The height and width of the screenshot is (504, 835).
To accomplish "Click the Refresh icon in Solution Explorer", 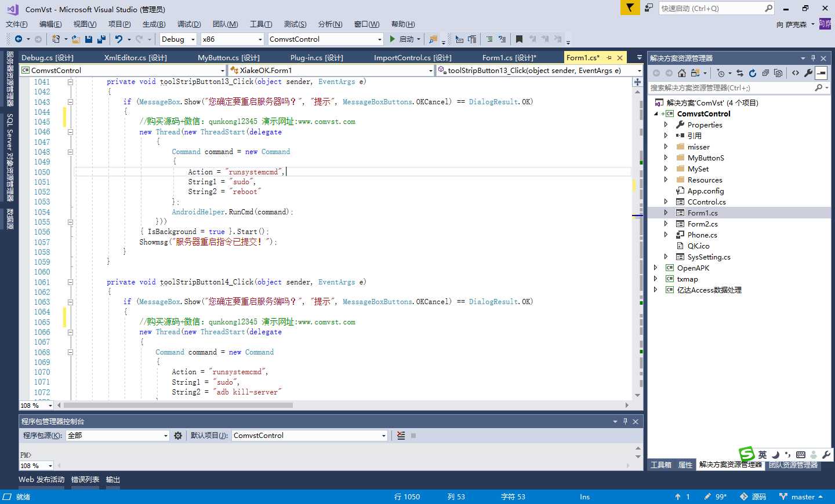I will 753,73.
